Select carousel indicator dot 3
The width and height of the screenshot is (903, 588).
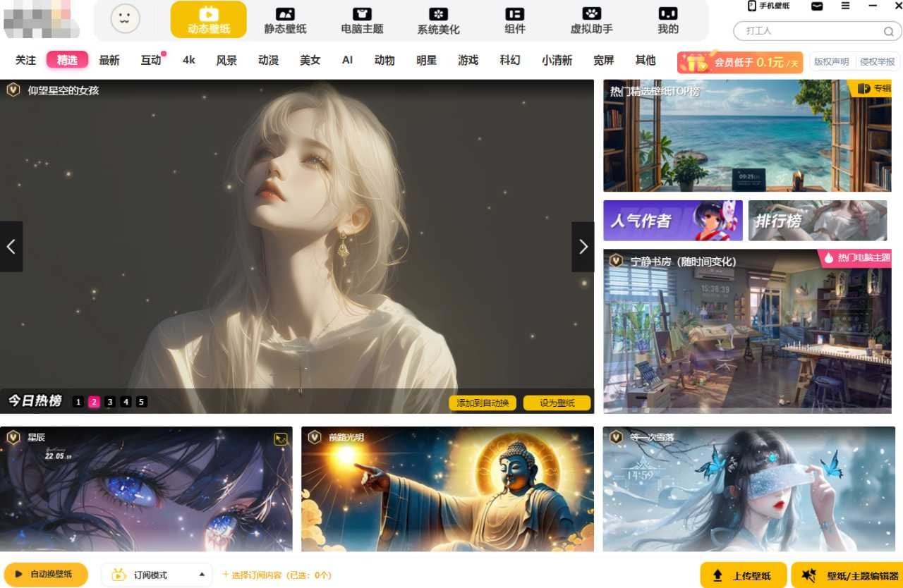click(110, 401)
